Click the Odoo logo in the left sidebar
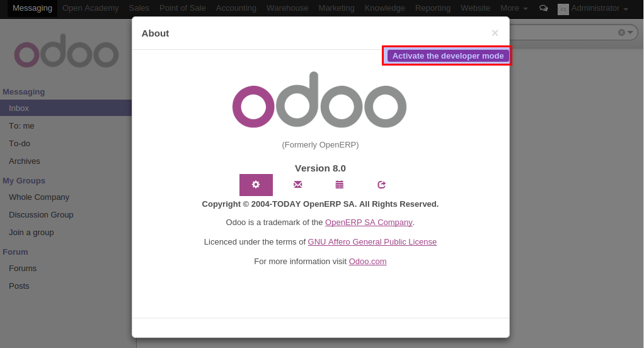644x348 pixels. click(x=67, y=51)
